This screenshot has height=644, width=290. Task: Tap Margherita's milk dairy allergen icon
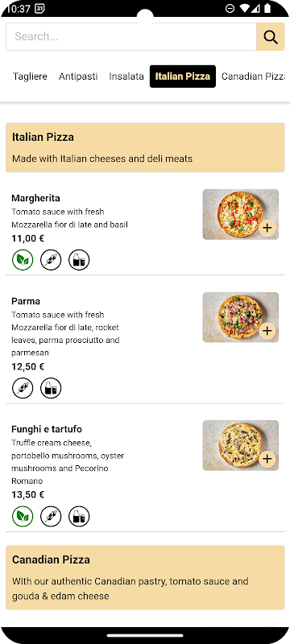(79, 260)
